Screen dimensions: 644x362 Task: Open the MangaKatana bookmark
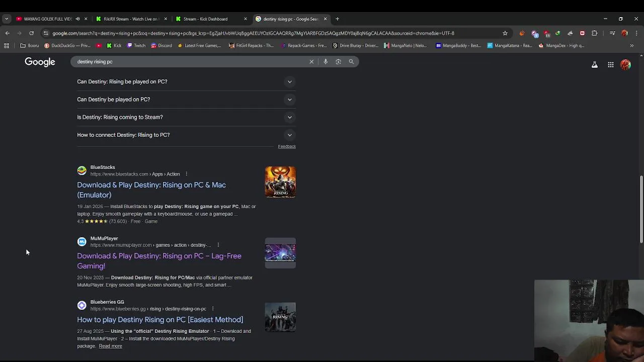point(510,45)
